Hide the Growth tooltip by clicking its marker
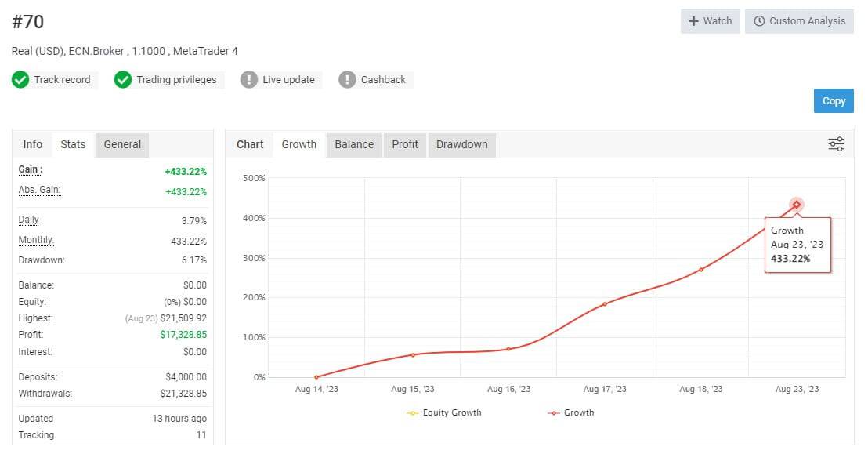Viewport: 868px width, 454px height. [x=796, y=205]
